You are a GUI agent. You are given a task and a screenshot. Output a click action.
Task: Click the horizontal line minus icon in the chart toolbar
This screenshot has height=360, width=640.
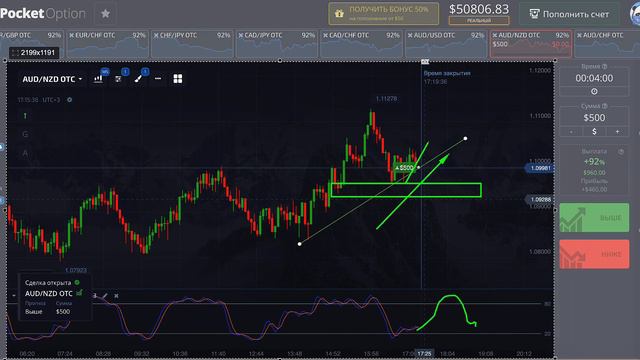click(158, 78)
